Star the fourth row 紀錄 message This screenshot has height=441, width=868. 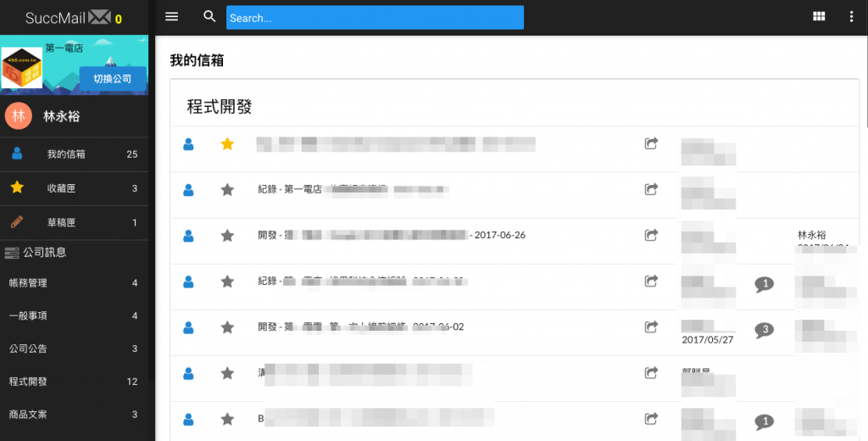227,282
